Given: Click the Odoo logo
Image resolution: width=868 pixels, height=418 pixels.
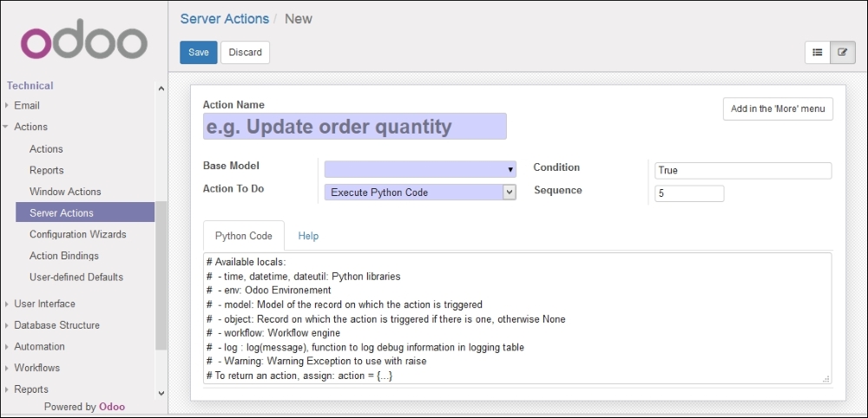Looking at the screenshot, I should 84,40.
